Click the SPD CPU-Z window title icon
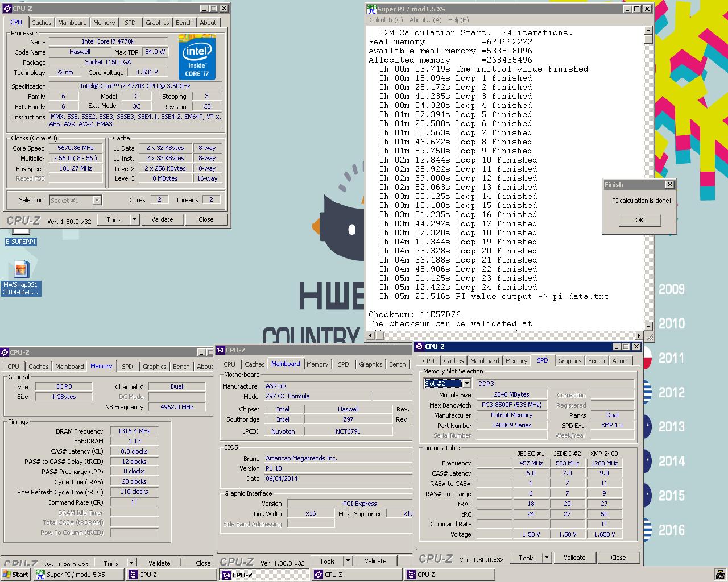The image size is (728, 582). coord(419,347)
